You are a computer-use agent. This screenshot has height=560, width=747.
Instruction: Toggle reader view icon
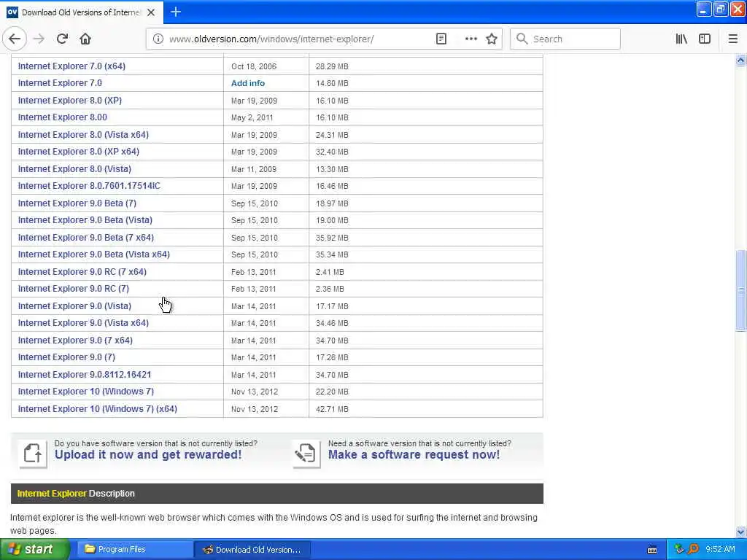441,39
